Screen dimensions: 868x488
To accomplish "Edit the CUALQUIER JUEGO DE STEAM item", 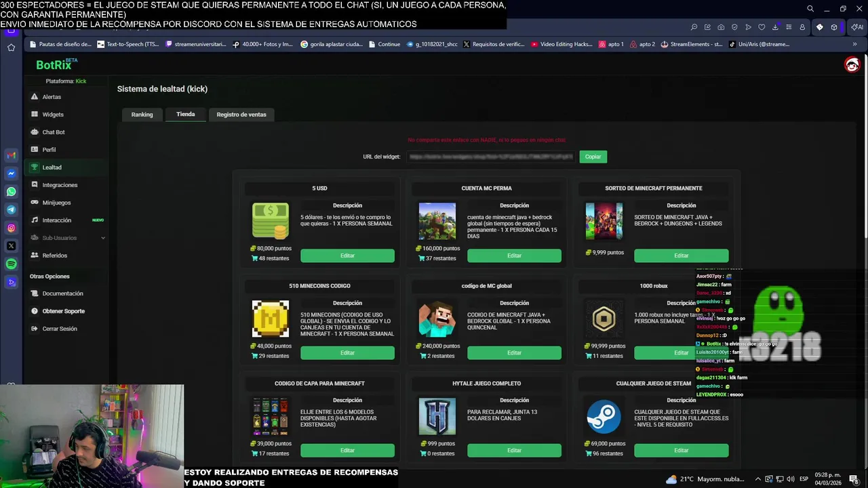I will 681,450.
